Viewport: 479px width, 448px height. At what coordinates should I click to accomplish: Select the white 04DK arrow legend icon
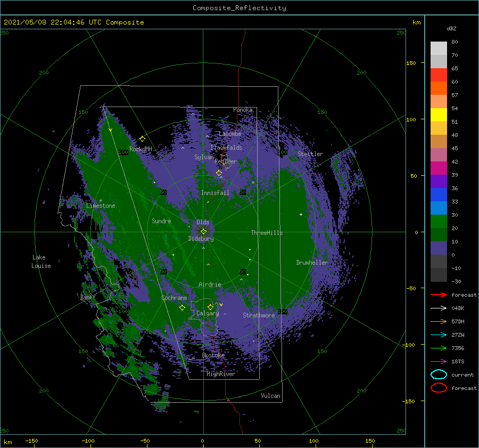439,308
